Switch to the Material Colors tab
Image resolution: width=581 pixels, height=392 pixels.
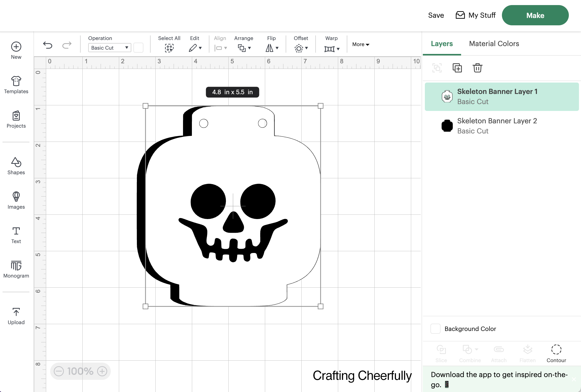point(494,44)
